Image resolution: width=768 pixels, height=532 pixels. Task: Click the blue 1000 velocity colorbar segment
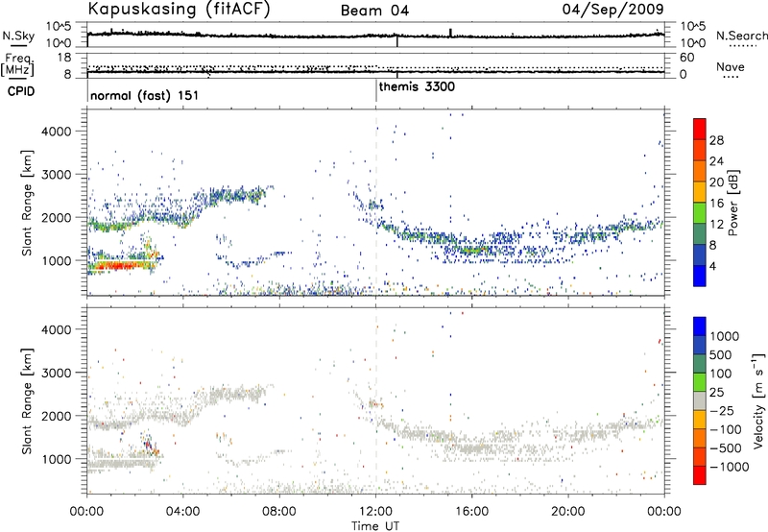tap(700, 326)
